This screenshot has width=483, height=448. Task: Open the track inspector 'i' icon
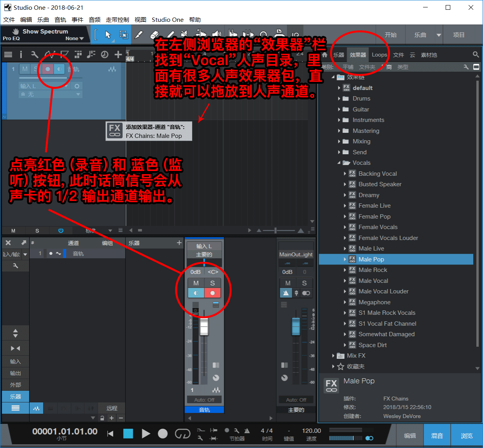[21, 55]
